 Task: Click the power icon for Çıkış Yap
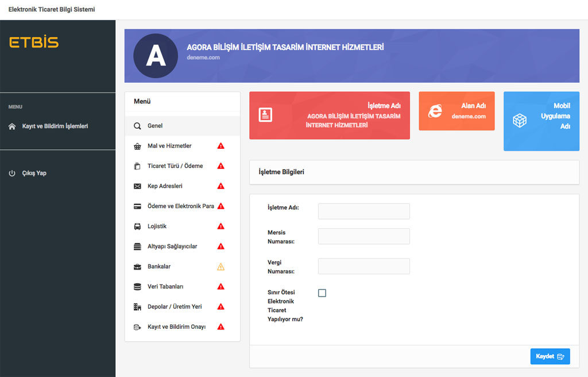tap(12, 173)
